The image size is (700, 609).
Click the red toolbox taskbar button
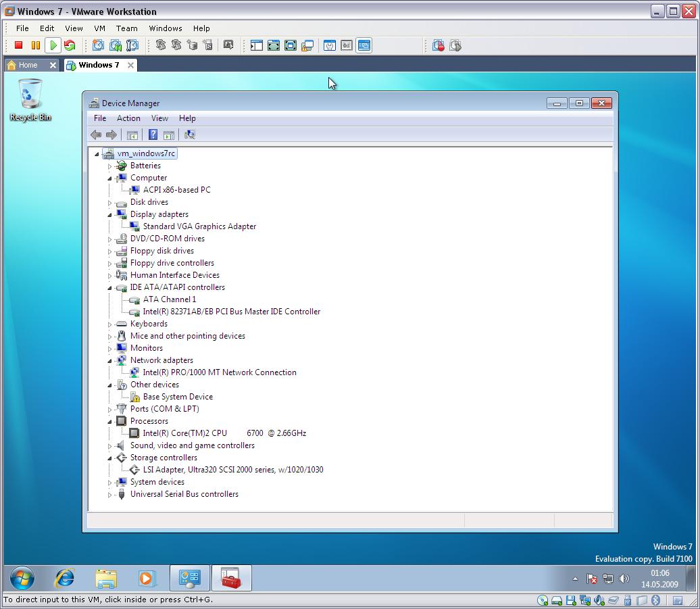pos(231,578)
